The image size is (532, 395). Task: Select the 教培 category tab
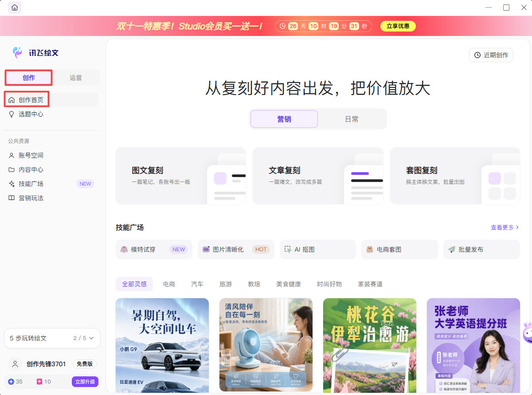click(x=254, y=284)
